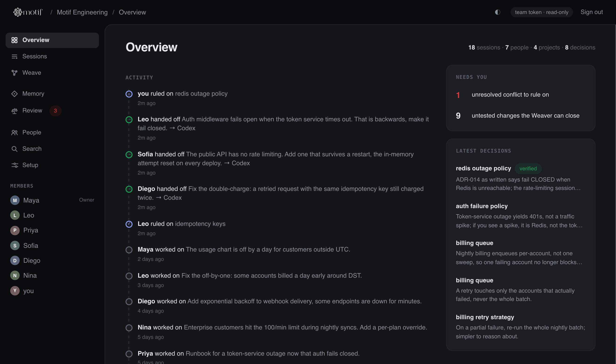Open the billing retry strategy decision
Screen dimensions: 616x364
pos(521,327)
